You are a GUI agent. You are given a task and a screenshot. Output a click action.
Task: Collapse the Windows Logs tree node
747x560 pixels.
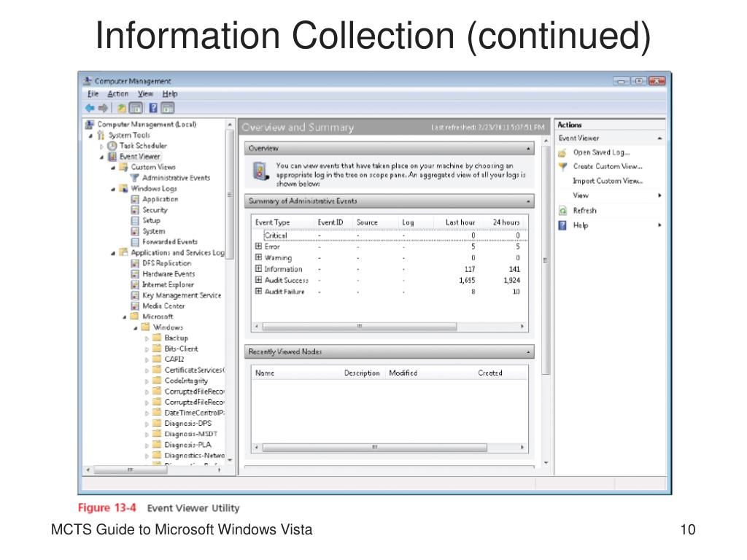pos(113,189)
